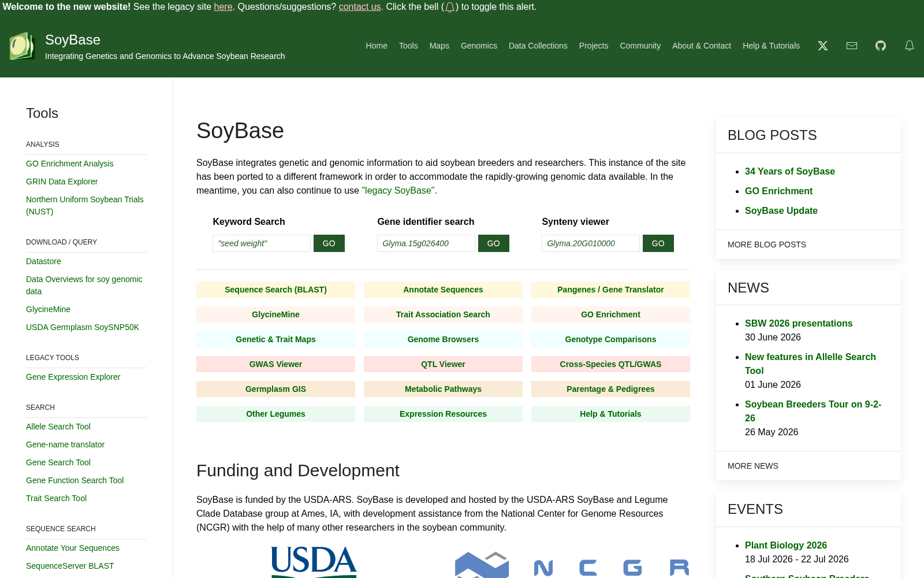Toggle alert with header bell icon
The width and height of the screenshot is (924, 578).
pos(910,46)
